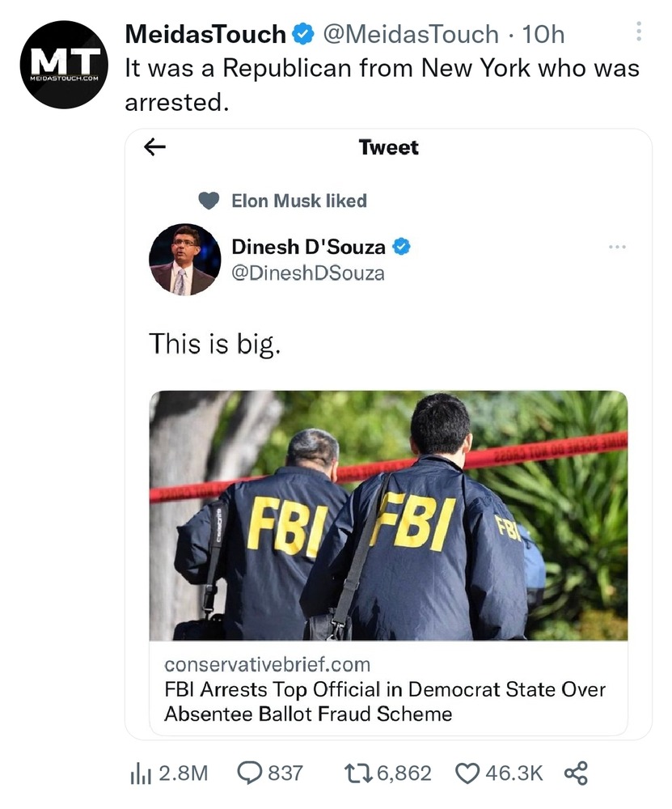The width and height of the screenshot is (672, 809).
Task: Click the conservativebrief.com domain link
Action: (x=267, y=665)
